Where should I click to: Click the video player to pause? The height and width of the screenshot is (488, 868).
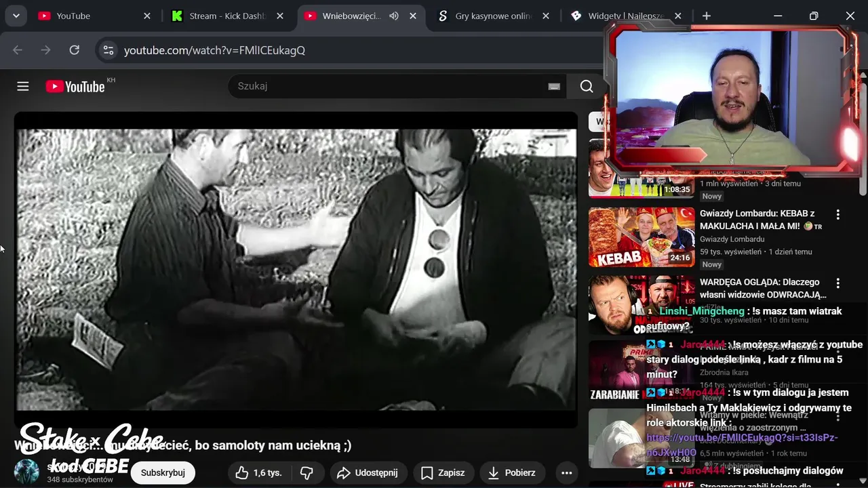click(x=296, y=269)
